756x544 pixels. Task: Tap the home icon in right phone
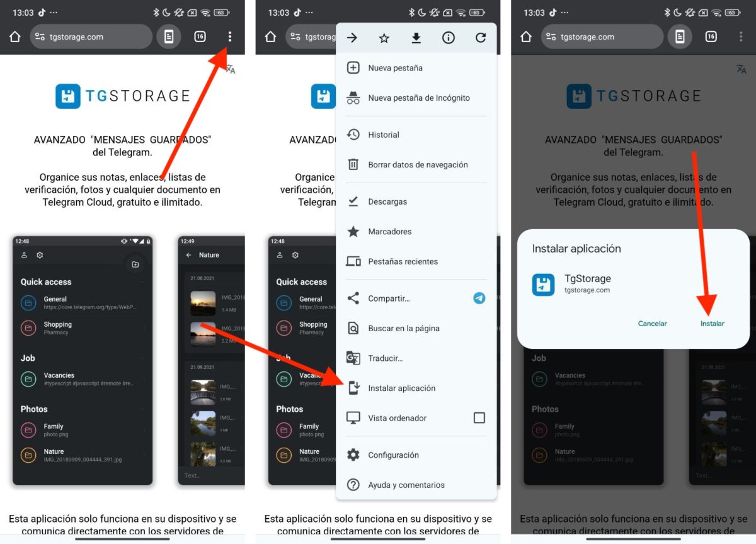527,37
